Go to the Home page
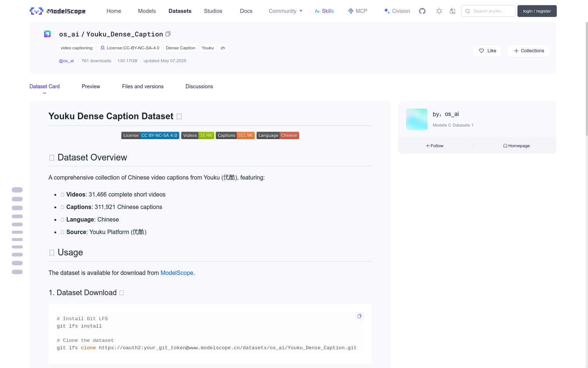Viewport: 588px width, 368px height. (x=114, y=11)
